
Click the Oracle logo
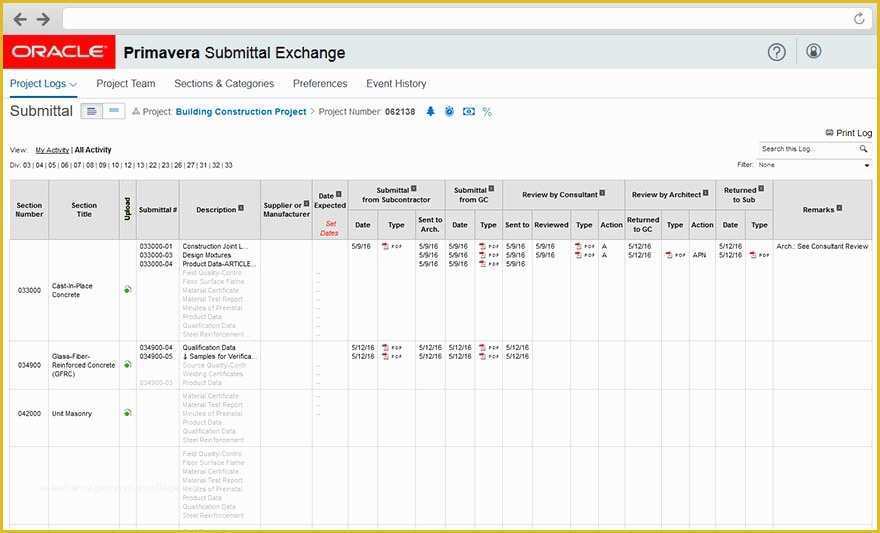tap(59, 52)
